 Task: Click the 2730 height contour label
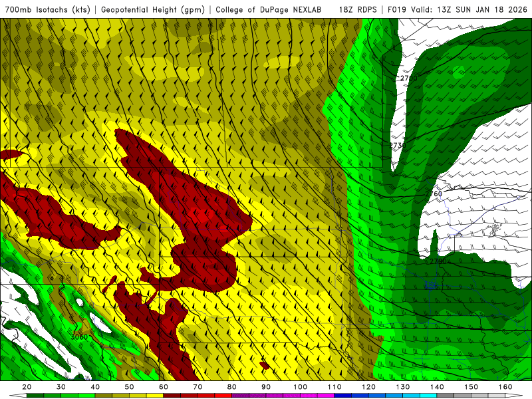click(x=398, y=145)
